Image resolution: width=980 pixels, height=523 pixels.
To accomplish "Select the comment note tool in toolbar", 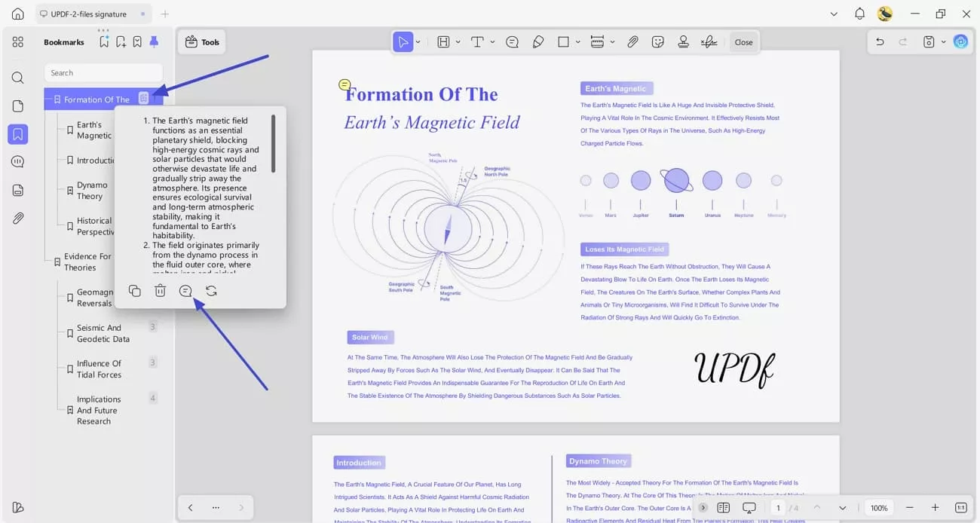I will (x=512, y=42).
